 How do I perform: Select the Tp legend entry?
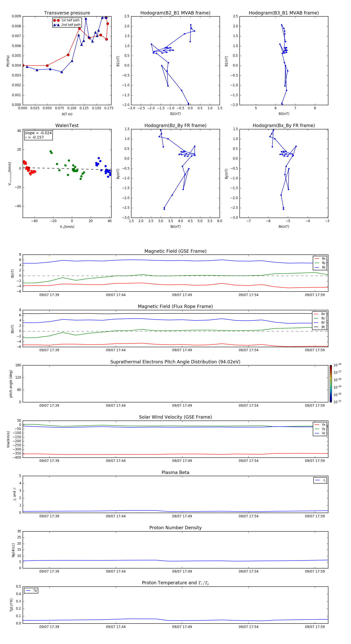[31, 591]
